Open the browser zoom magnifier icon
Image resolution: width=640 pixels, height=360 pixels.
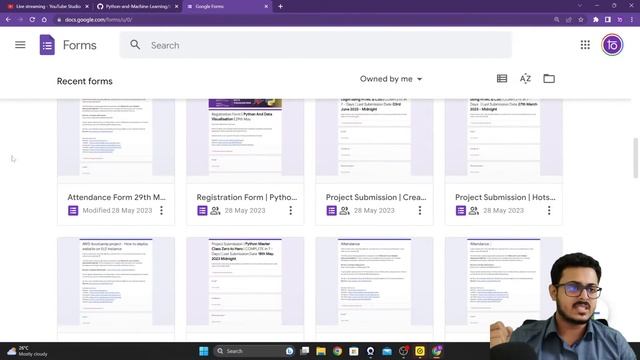557,20
